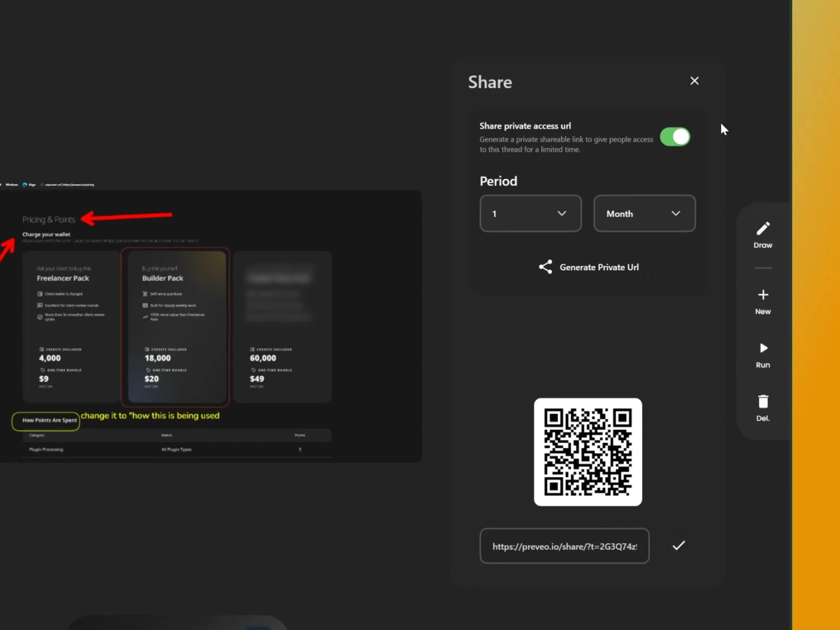The height and width of the screenshot is (630, 840).
Task: Click Generate Private Url button
Action: 588,267
